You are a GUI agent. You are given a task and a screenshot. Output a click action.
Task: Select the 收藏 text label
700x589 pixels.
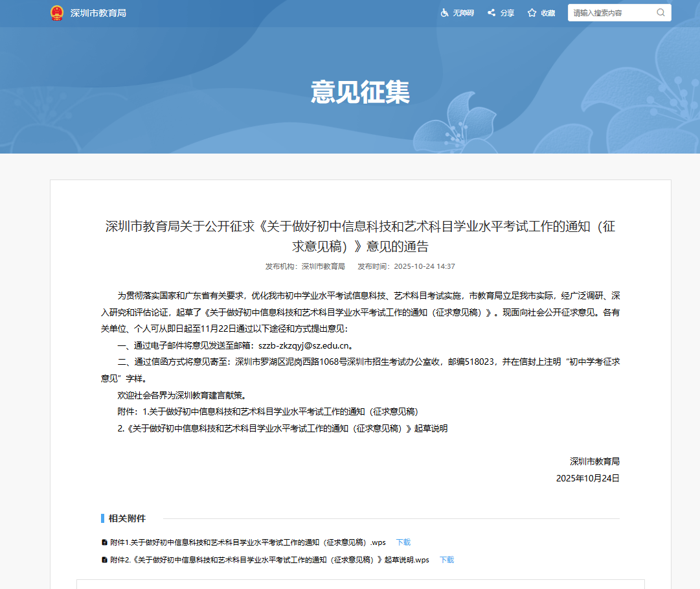tap(548, 13)
